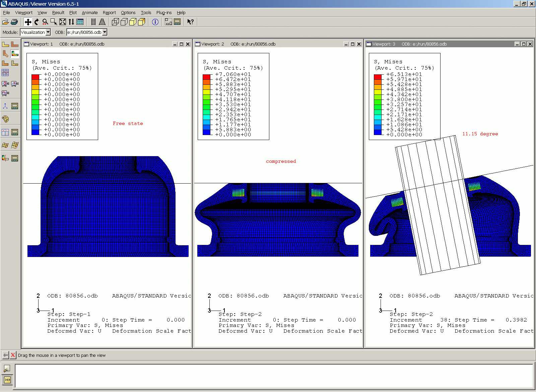The width and height of the screenshot is (536, 392).
Task: Open the Plot menu
Action: click(73, 13)
